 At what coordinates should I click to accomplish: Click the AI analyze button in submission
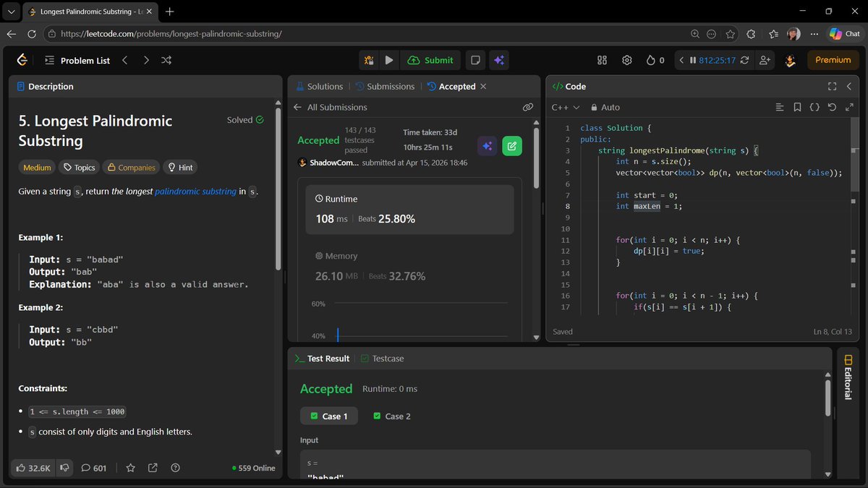(x=488, y=146)
